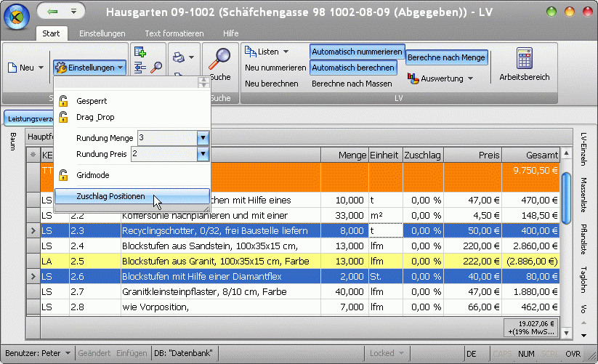Click the Neu document icon

coord(12,68)
